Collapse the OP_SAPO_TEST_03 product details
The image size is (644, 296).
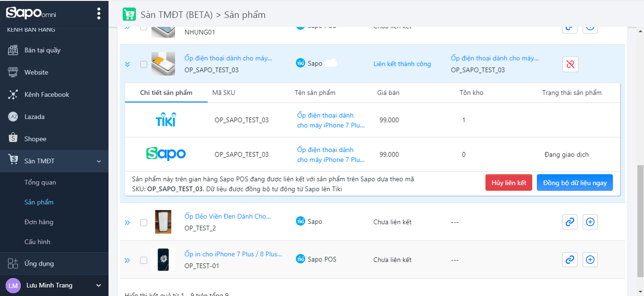click(127, 64)
